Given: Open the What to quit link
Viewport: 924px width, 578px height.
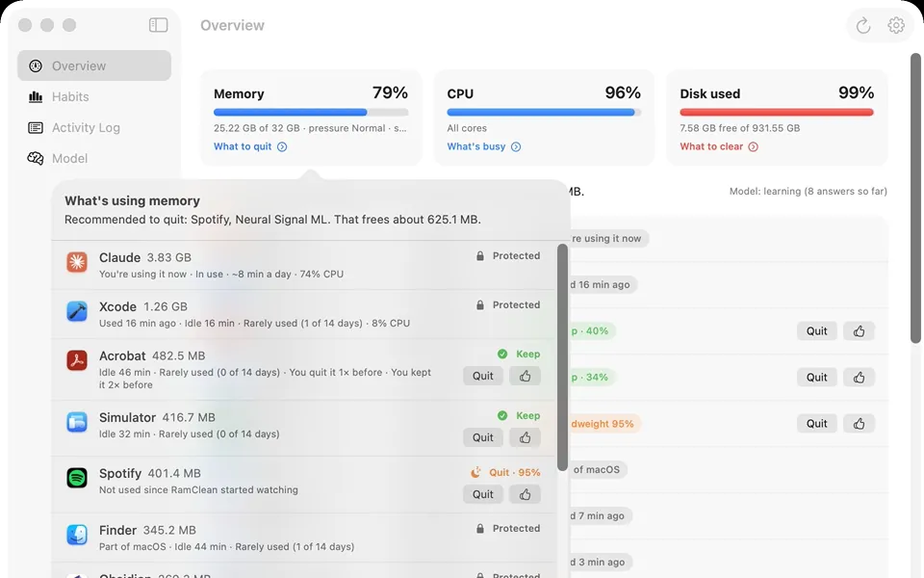Looking at the screenshot, I should [250, 146].
